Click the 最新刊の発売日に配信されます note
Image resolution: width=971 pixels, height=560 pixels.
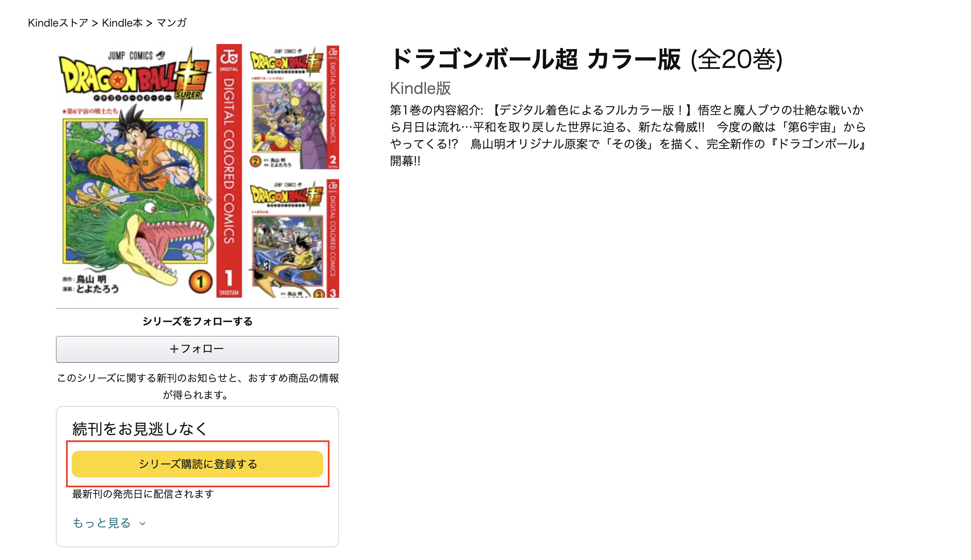(x=143, y=494)
